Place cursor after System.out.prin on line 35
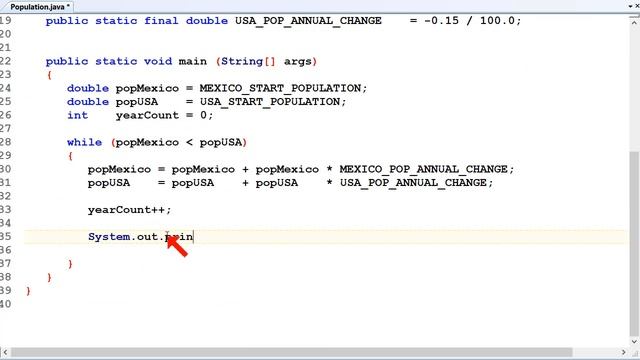 tap(193, 237)
